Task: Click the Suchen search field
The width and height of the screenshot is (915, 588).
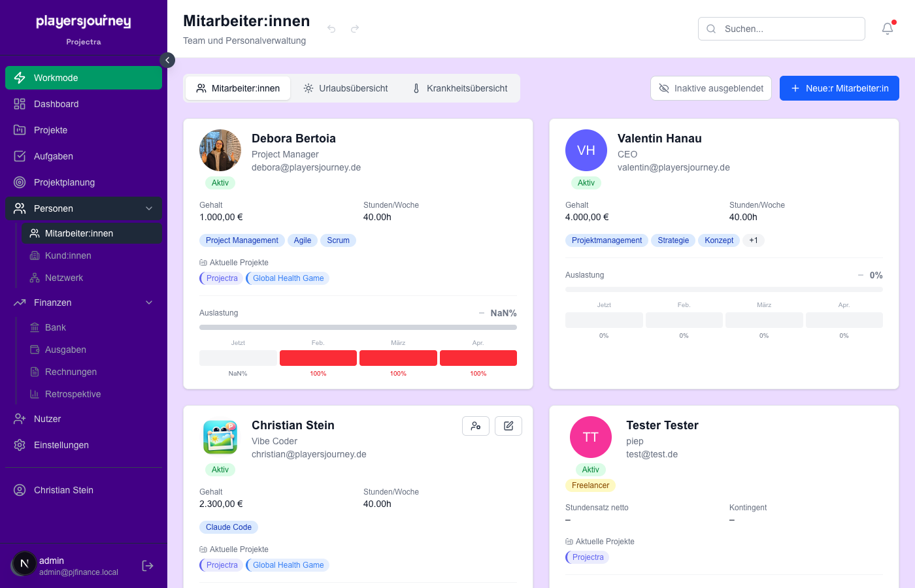Action: pos(781,29)
